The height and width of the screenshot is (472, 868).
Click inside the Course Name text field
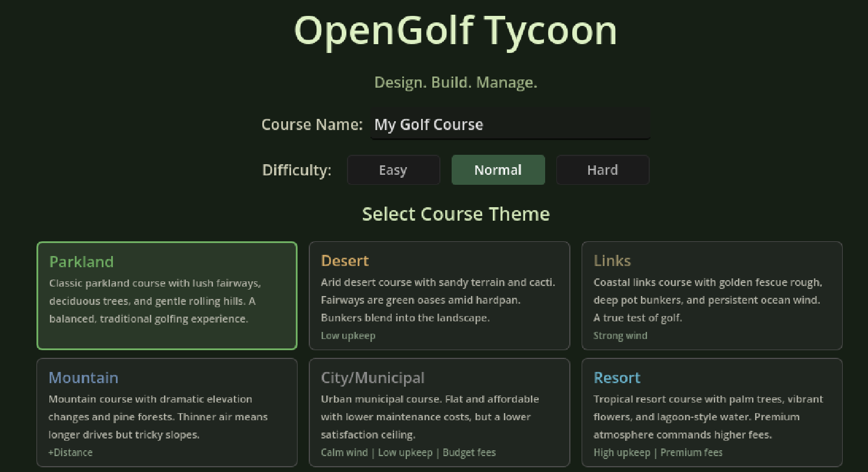(x=509, y=125)
